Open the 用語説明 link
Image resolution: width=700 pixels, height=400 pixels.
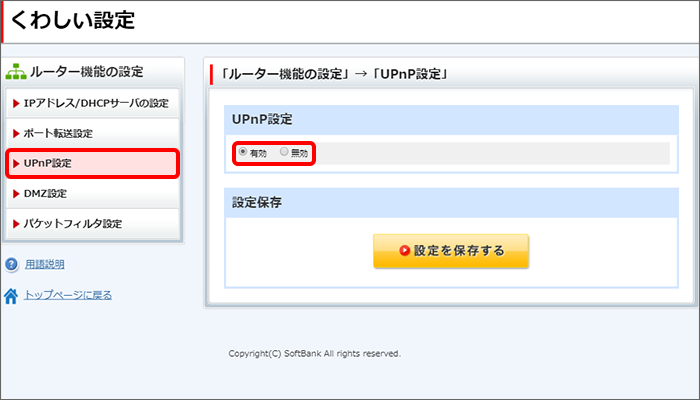click(x=45, y=264)
